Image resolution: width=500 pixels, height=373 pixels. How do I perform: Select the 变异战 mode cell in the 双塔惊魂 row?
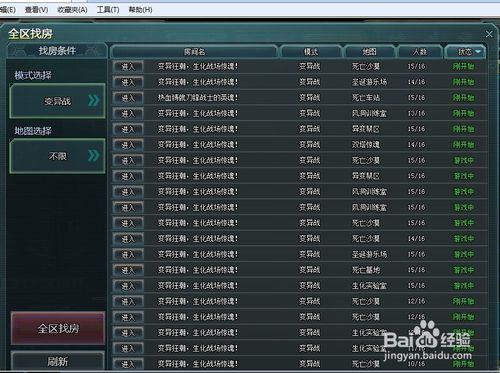310,145
